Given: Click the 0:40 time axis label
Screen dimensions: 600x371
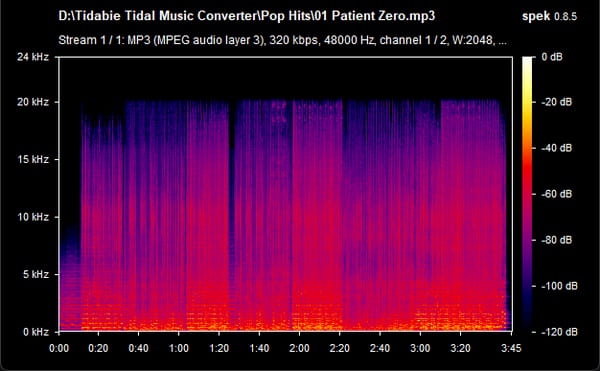Looking at the screenshot, I should (139, 348).
